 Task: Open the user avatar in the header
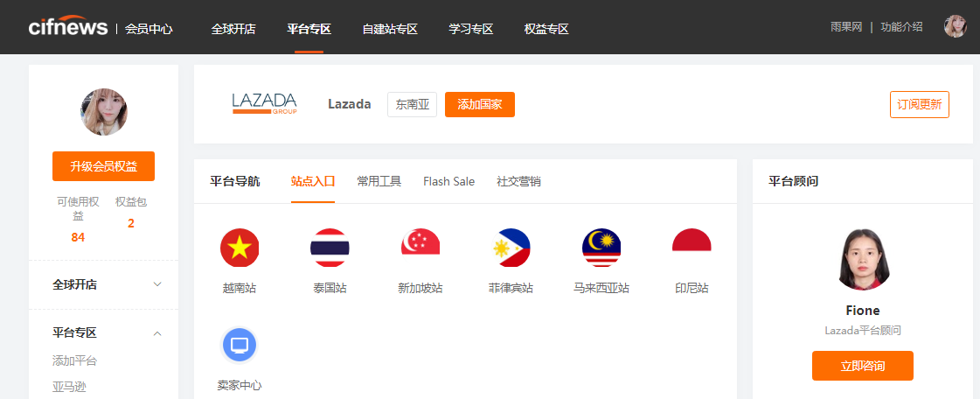955,27
